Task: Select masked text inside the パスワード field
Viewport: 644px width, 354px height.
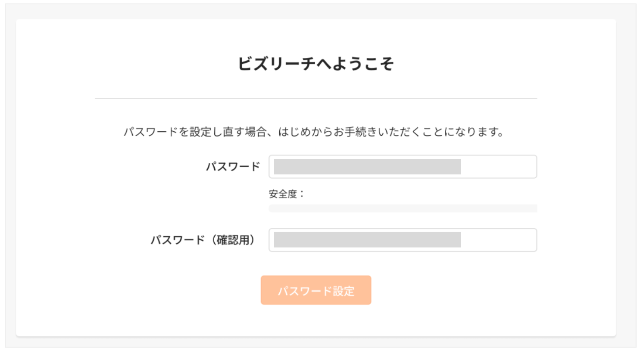Action: click(367, 167)
